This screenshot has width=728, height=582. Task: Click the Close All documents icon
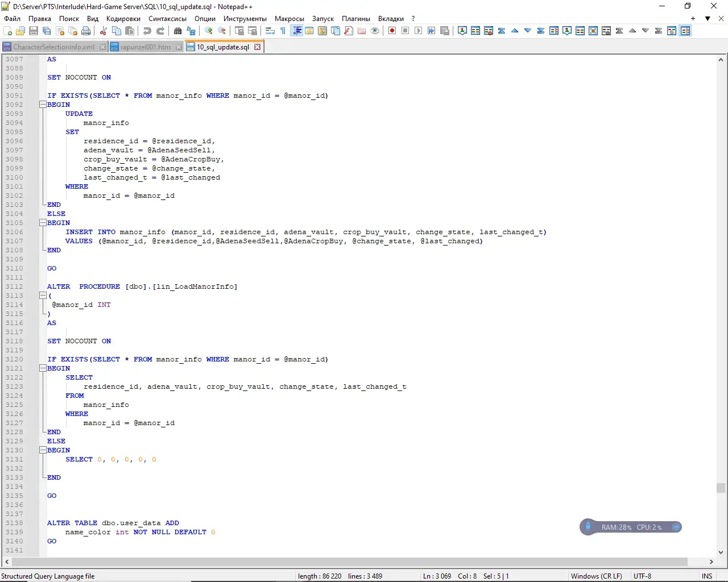click(x=73, y=31)
